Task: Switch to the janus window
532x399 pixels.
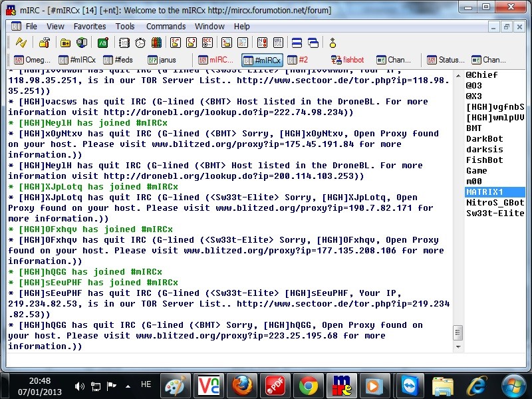Action: (x=162, y=60)
